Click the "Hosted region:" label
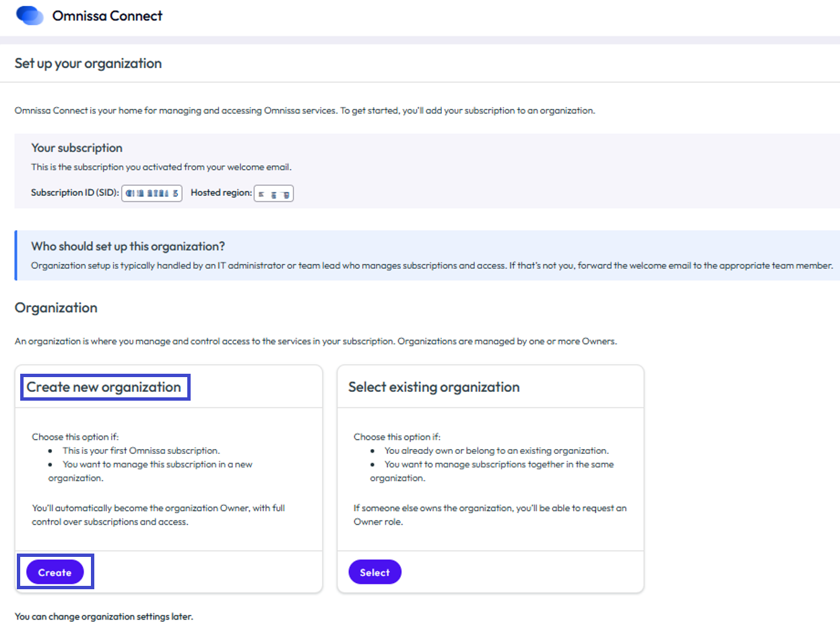 [221, 193]
